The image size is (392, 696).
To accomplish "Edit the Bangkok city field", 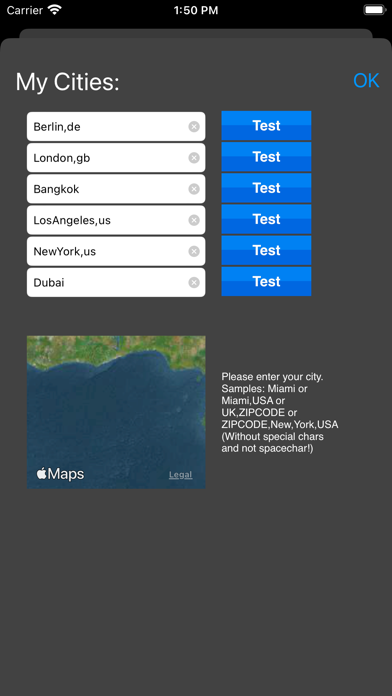I will pos(116,189).
